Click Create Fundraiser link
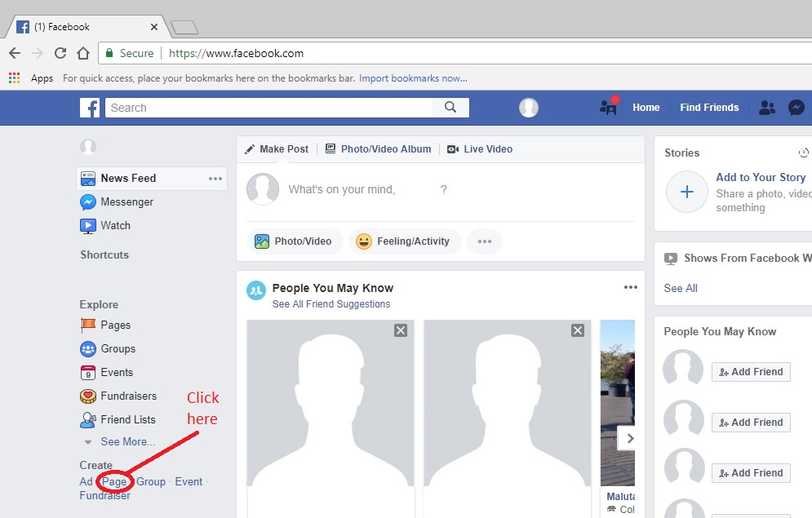812x518 pixels. click(104, 495)
